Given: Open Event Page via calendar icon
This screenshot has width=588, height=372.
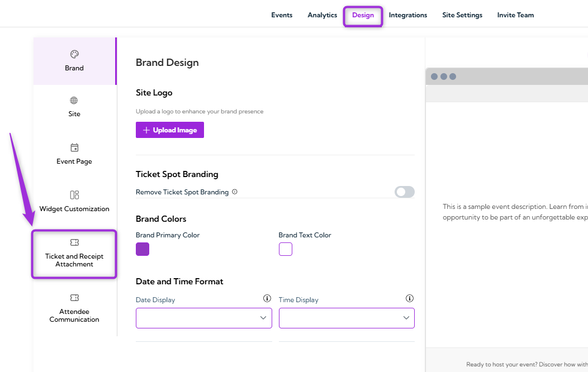Looking at the screenshot, I should 74,147.
